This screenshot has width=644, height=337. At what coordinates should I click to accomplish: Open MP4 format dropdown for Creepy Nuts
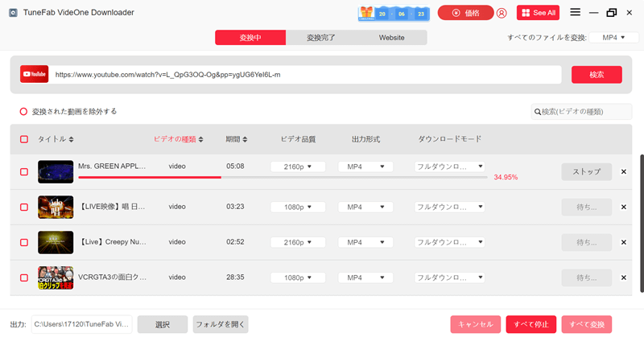(x=365, y=242)
